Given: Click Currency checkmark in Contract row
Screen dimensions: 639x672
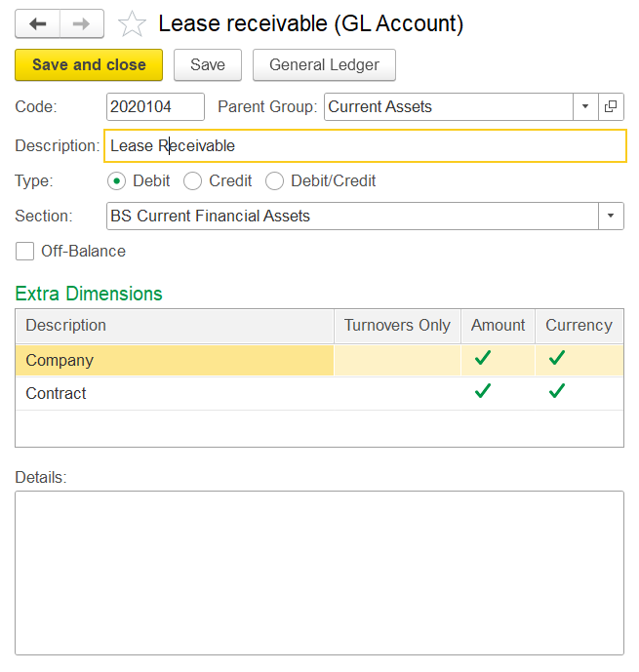Looking at the screenshot, I should click(556, 392).
